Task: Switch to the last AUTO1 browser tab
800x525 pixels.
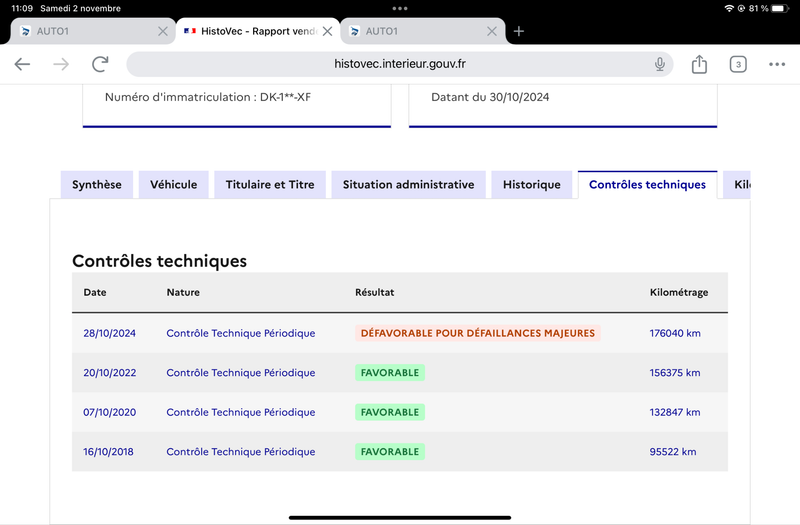Action: point(422,31)
